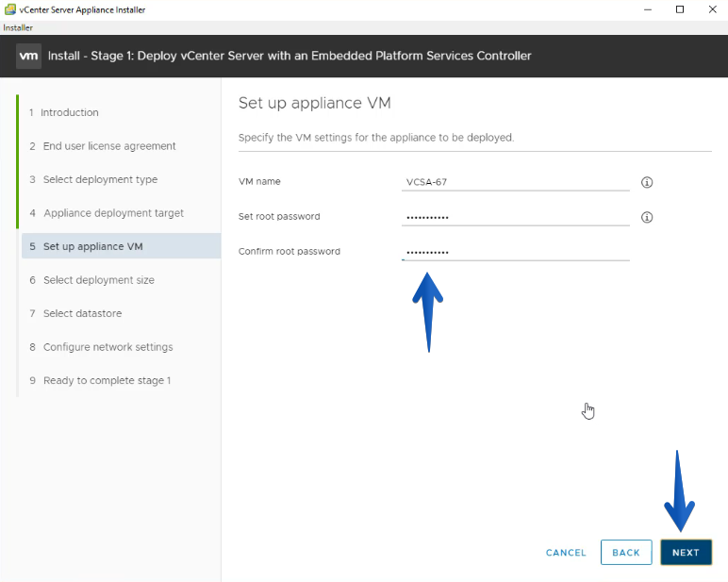Click the CANCEL link

(566, 553)
